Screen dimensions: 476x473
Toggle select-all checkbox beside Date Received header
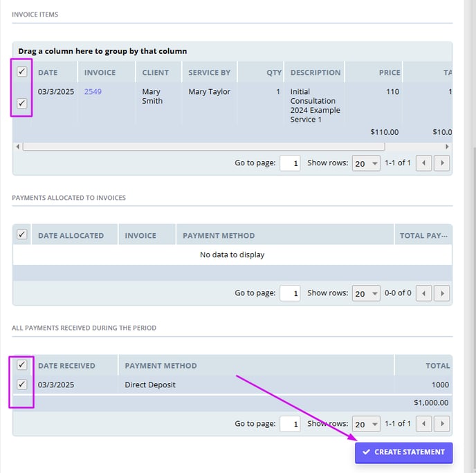coord(22,364)
